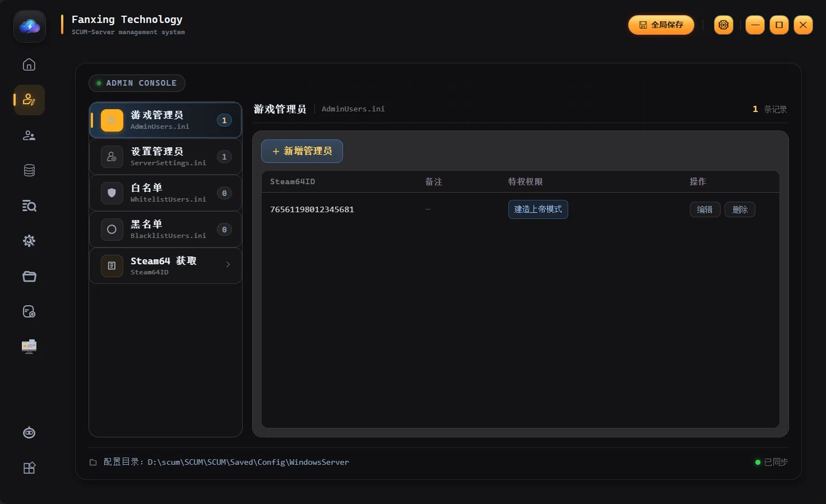This screenshot has width=826, height=504.
Task: Select the 黑名单 BlacklistUsers.ini tab
Action: (166, 229)
